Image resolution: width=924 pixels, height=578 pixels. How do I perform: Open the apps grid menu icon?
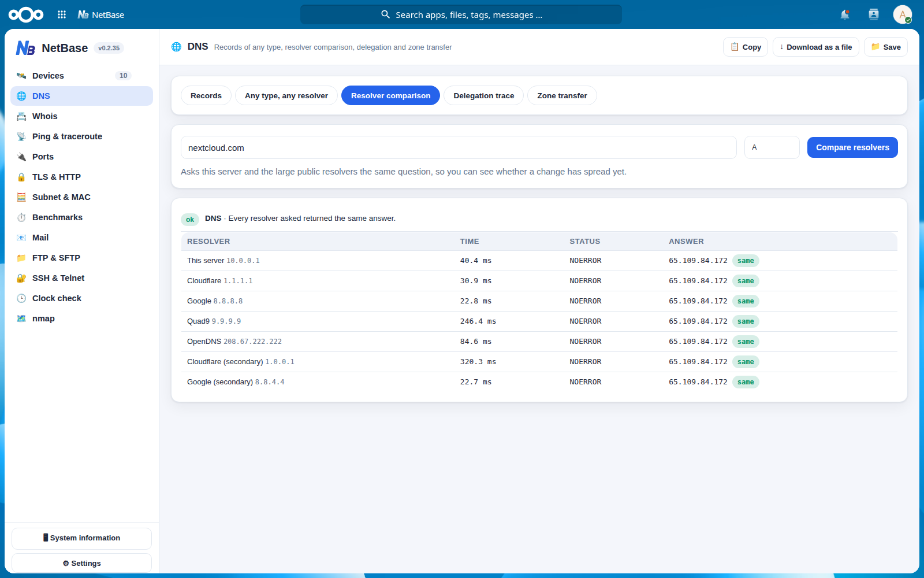tap(62, 14)
